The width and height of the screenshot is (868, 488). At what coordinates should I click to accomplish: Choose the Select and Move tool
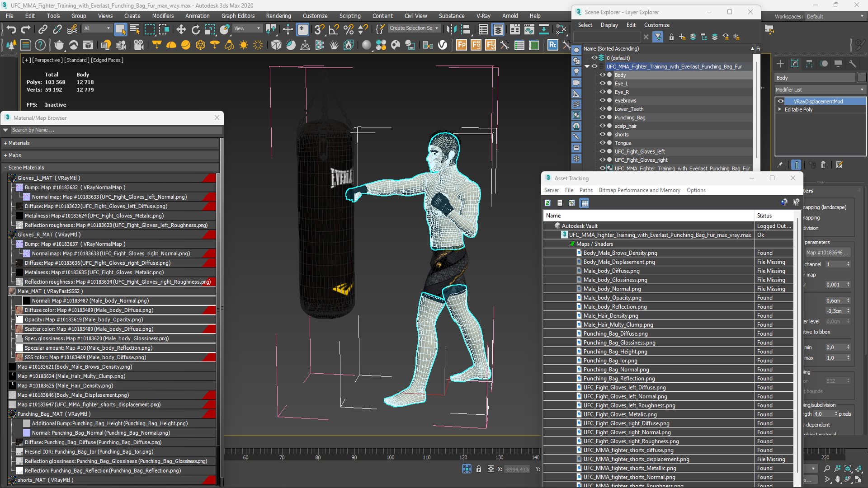pyautogui.click(x=181, y=30)
